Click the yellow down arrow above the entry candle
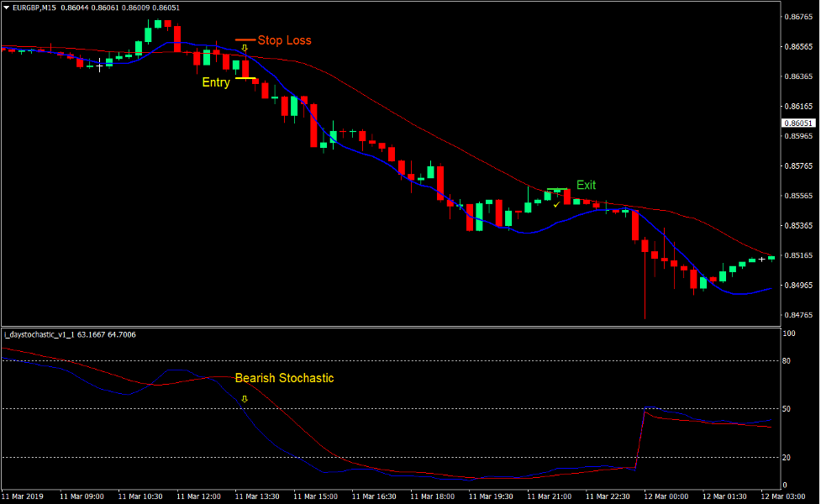 [245, 48]
